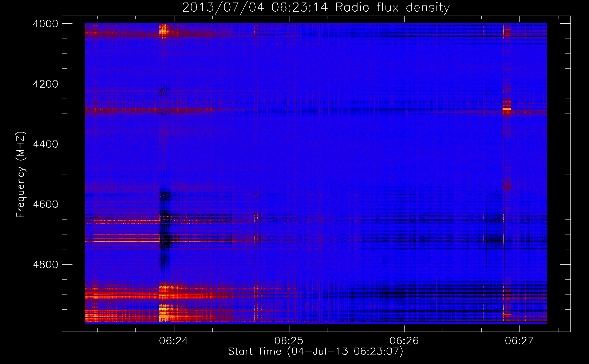Click the 06:26 time axis label
Screen dimensions: 589x364
(404, 341)
